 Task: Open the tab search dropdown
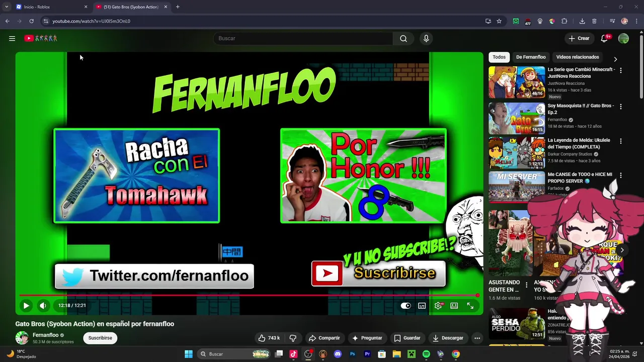pos(6,7)
